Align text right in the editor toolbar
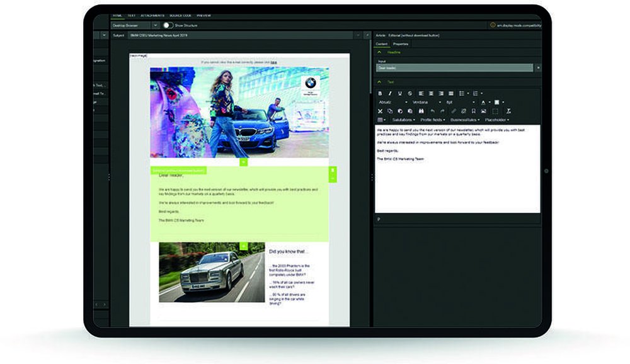The width and height of the screenshot is (630, 364). click(x=441, y=93)
